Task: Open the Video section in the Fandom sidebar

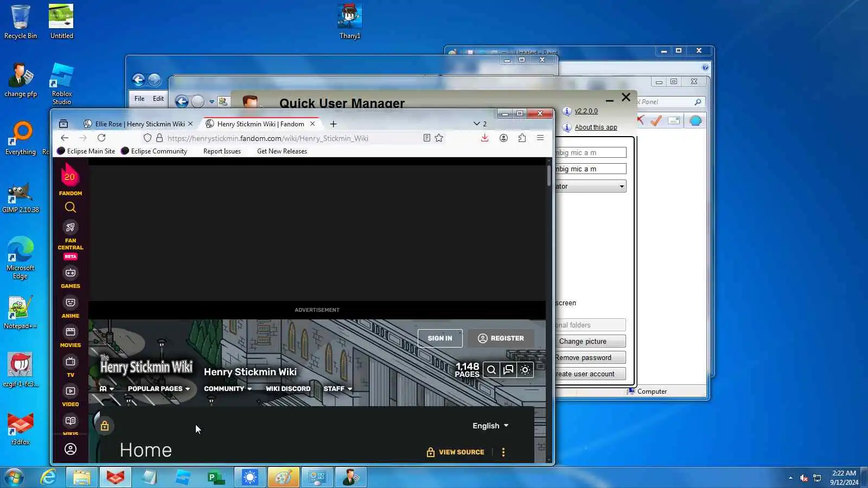Action: tap(71, 395)
